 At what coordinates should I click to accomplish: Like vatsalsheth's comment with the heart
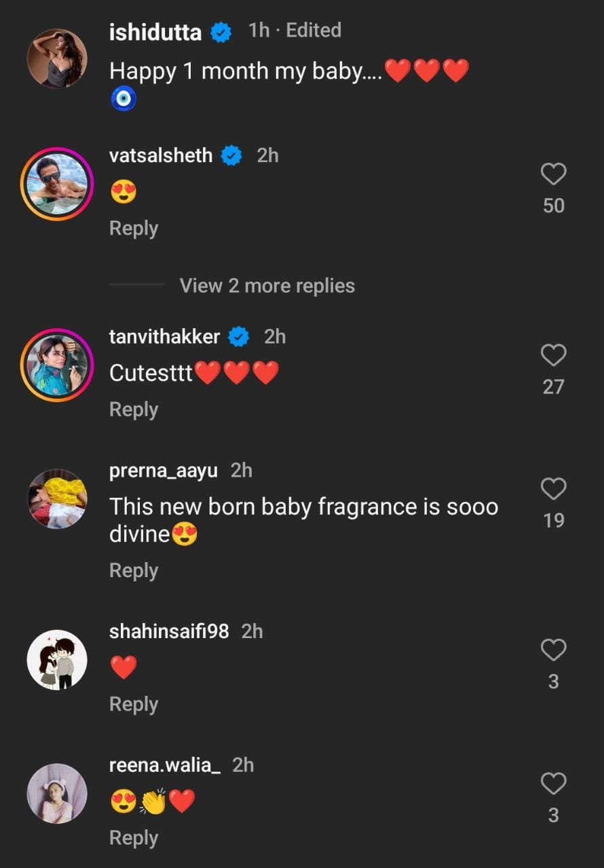tap(553, 175)
